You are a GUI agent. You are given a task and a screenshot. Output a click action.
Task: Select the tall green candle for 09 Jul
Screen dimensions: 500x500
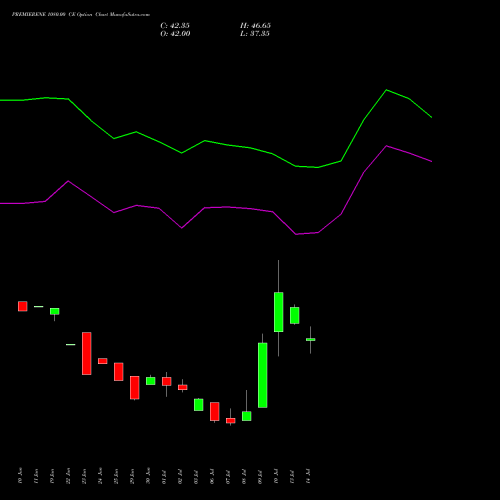263,375
